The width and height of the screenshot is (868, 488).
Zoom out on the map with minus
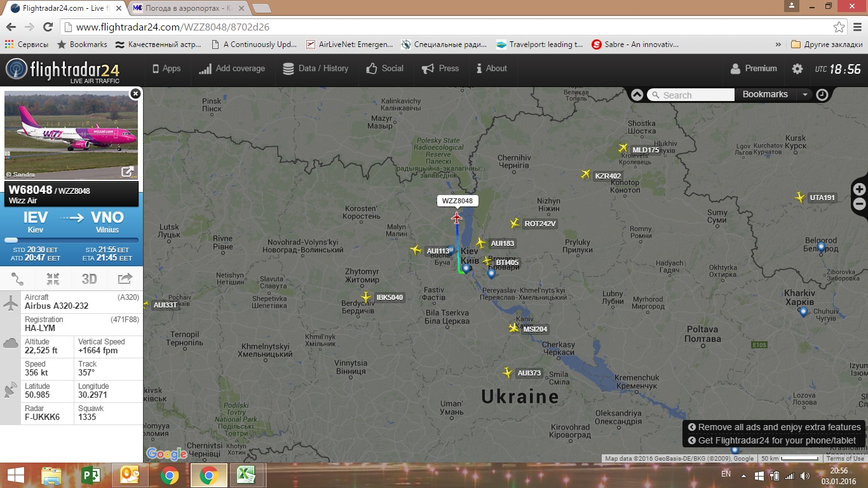coord(859,204)
